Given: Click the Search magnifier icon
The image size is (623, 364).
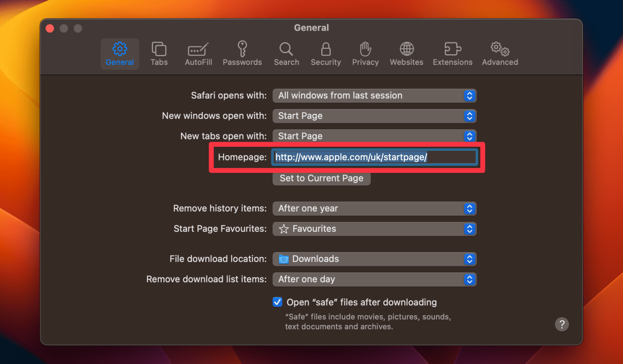Looking at the screenshot, I should click(x=286, y=53).
